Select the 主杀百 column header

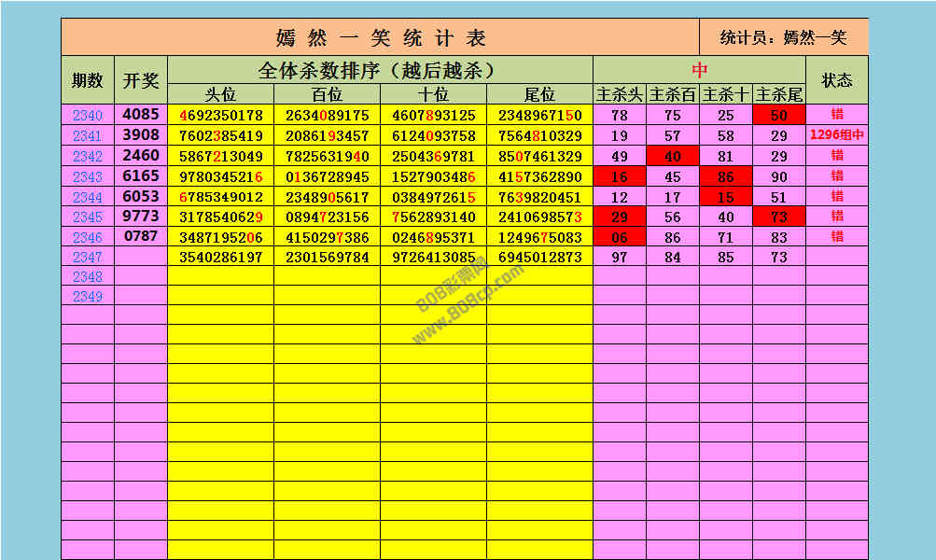point(673,94)
